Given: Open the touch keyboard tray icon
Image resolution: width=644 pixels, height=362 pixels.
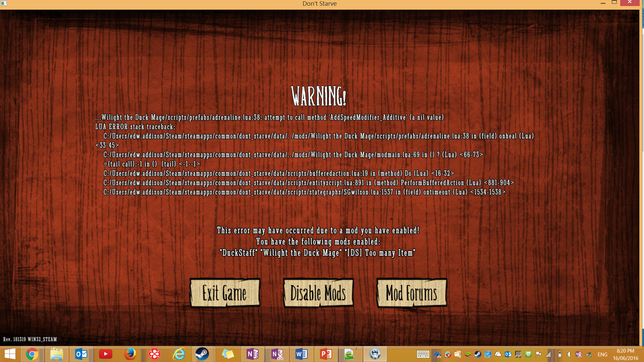Looking at the screenshot, I should [423, 355].
